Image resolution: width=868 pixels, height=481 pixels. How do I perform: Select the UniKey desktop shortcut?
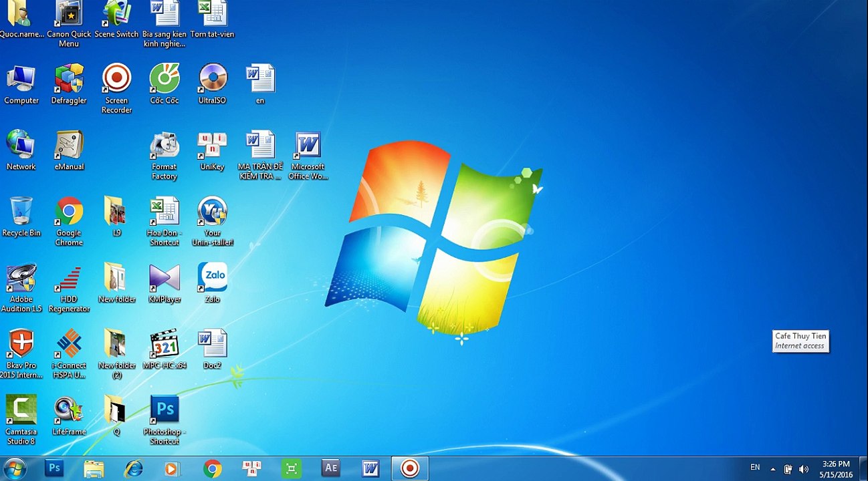click(213, 150)
